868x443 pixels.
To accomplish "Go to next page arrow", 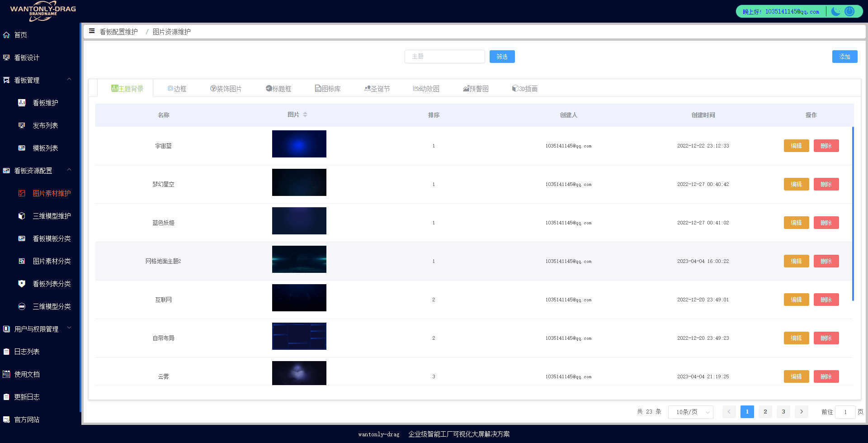I will [x=801, y=412].
